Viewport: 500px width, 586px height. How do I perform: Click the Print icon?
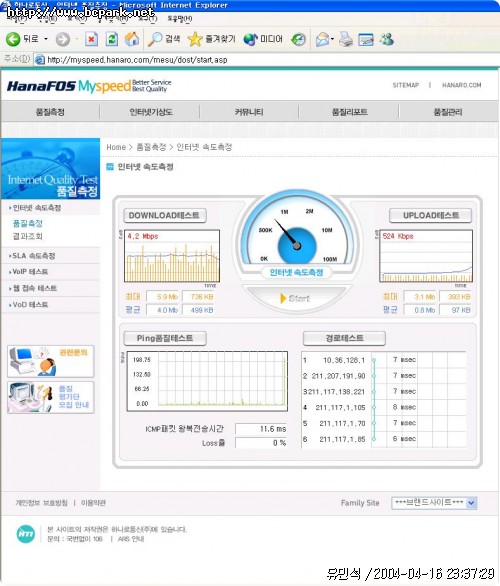(x=346, y=39)
